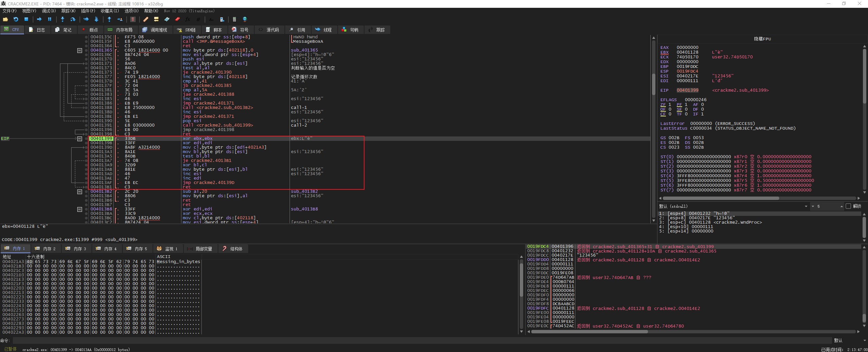The image size is (868, 352).
Task: Click the 隐藏FPU button in registers panel
Action: (762, 39)
